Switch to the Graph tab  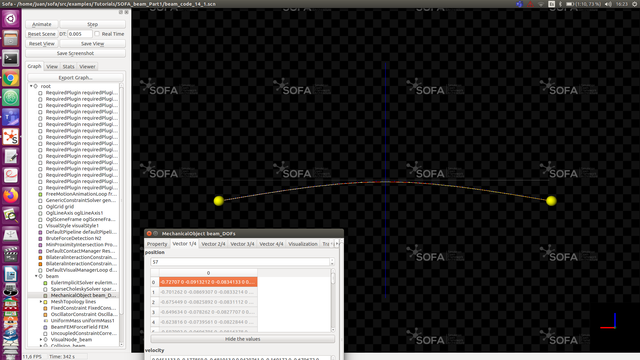click(x=34, y=66)
